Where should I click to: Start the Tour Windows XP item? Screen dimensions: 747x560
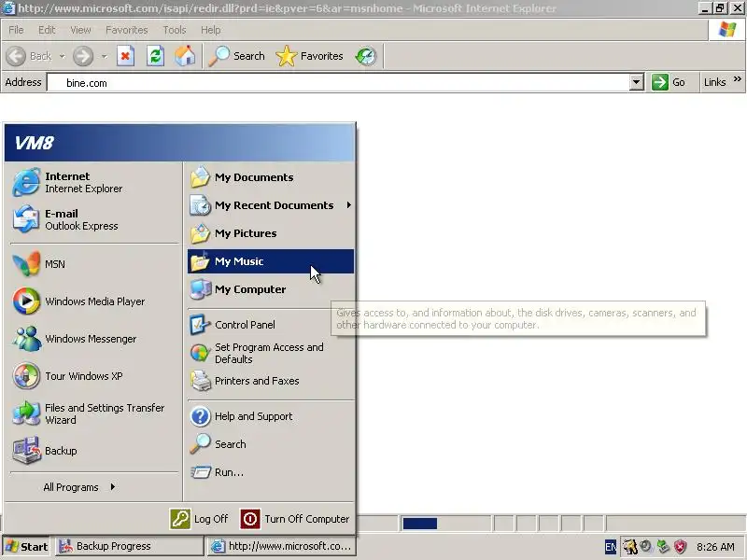pyautogui.click(x=93, y=376)
